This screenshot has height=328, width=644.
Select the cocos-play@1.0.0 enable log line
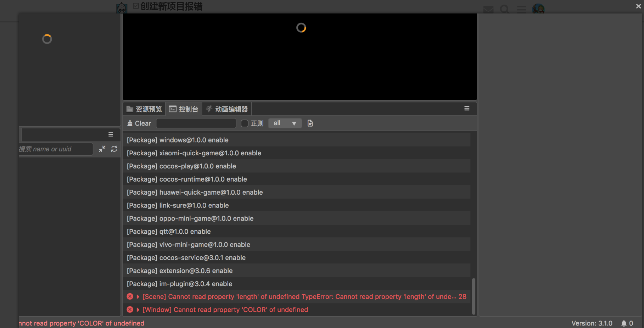point(297,166)
